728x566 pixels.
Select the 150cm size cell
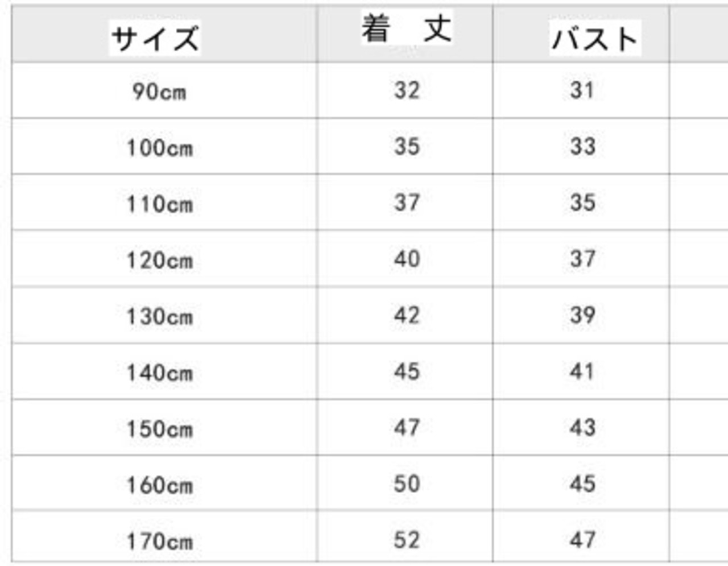(x=159, y=428)
